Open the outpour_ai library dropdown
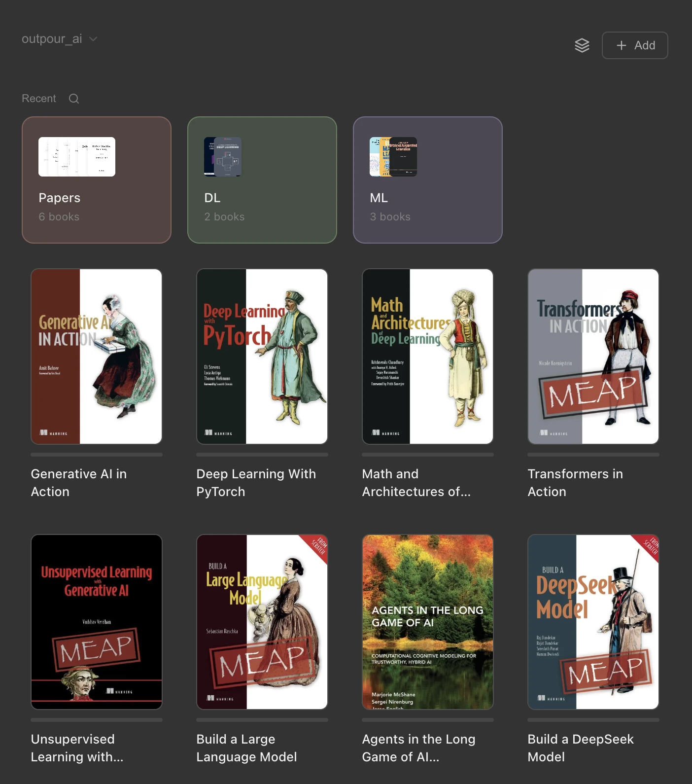 tap(59, 39)
